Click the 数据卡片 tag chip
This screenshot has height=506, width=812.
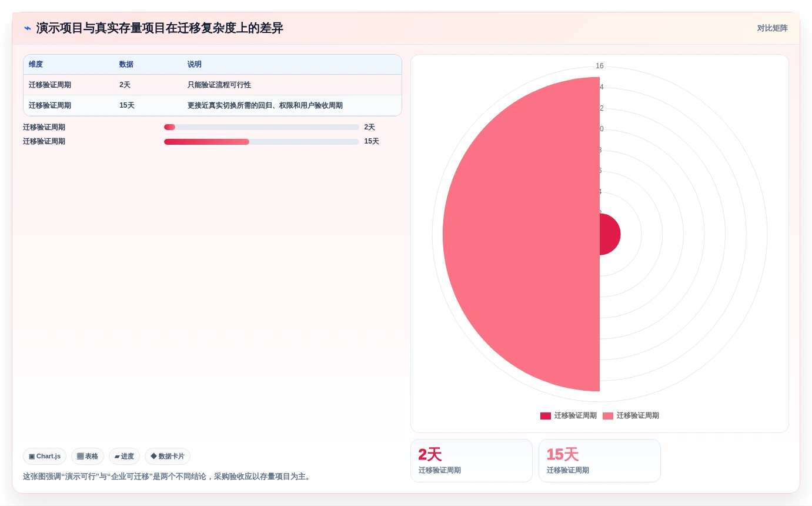pos(168,457)
